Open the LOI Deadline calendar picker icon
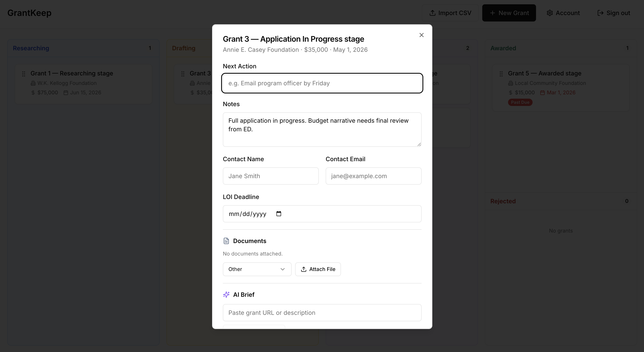This screenshot has height=352, width=644. point(279,214)
